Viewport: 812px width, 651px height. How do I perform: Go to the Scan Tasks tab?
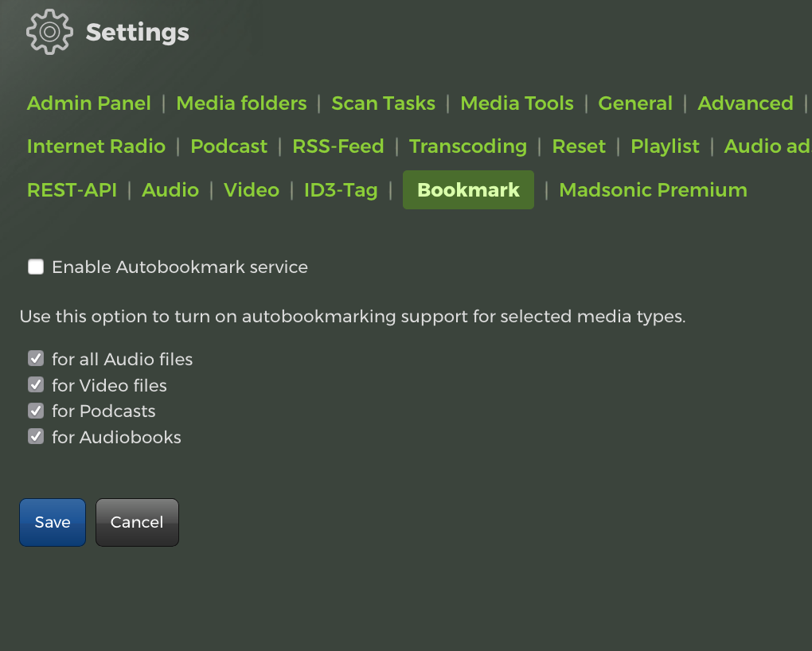click(x=383, y=103)
